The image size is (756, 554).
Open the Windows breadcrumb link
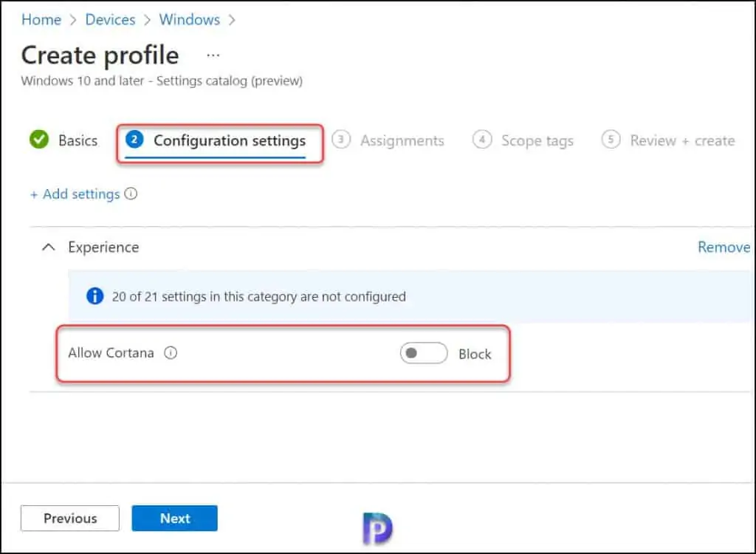[190, 20]
